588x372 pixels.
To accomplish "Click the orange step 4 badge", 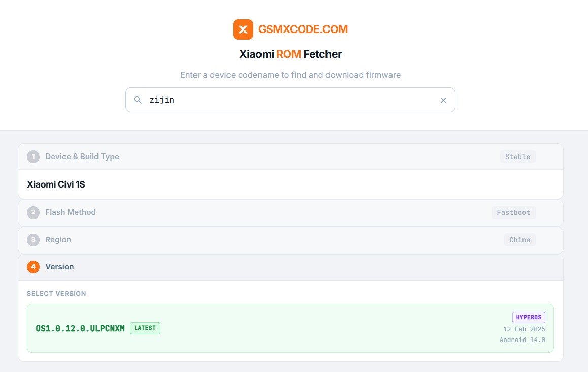I will (33, 267).
